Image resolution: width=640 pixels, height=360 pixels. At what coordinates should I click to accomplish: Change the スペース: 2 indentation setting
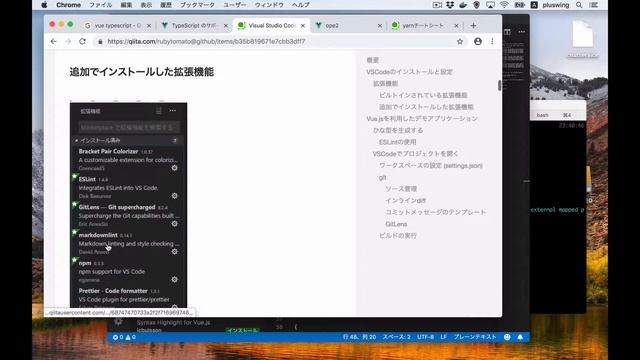396,337
